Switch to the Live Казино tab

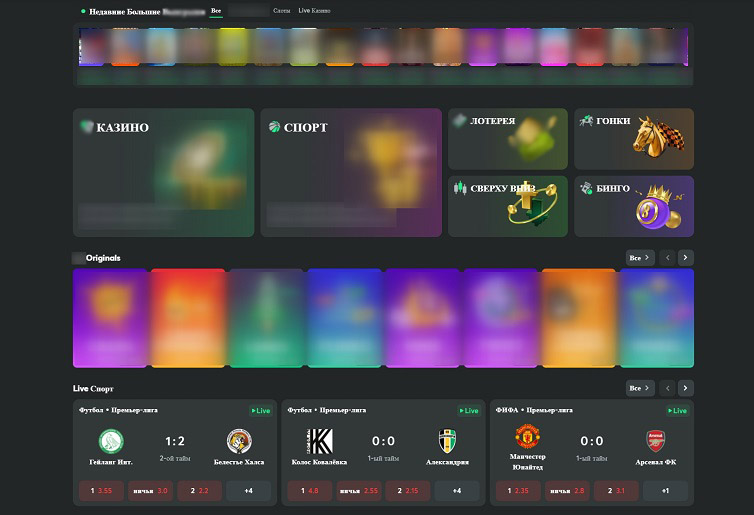pyautogui.click(x=314, y=10)
